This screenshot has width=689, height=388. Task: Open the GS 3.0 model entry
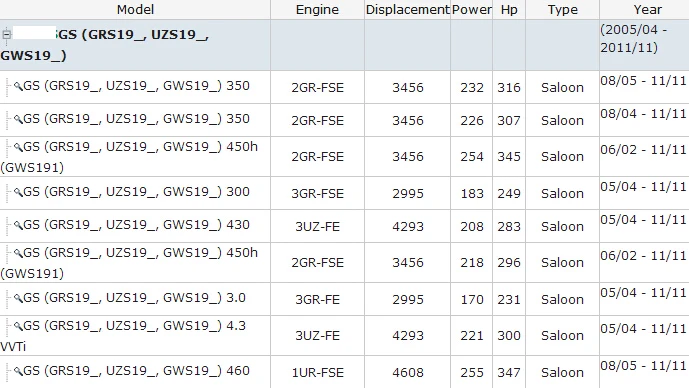pyautogui.click(x=134, y=297)
